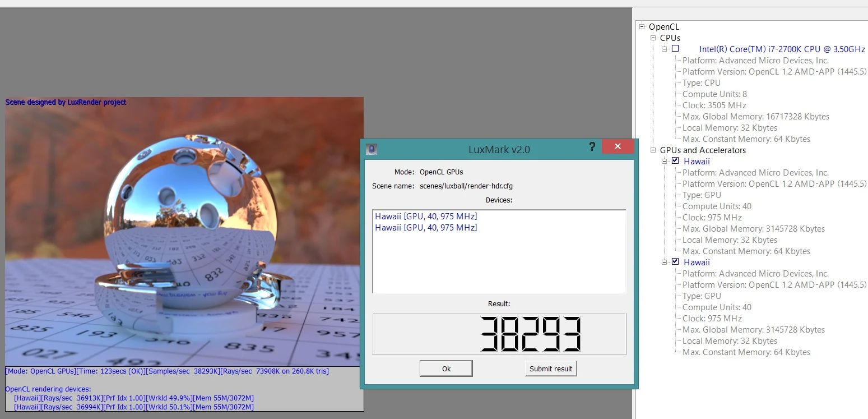The width and height of the screenshot is (868, 419).
Task: Uncheck the first Hawaii GPU checkbox
Action: [x=675, y=161]
